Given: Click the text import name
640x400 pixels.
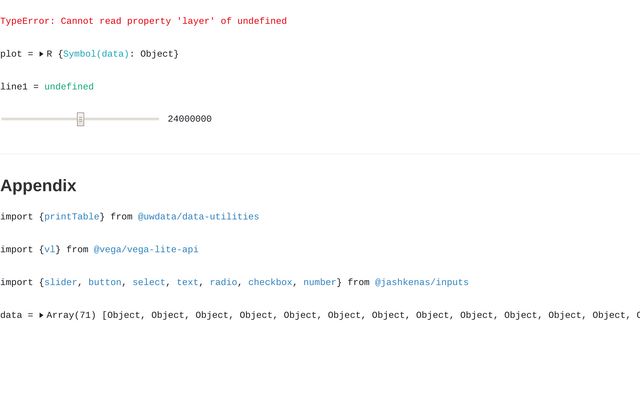Looking at the screenshot, I should [x=187, y=282].
